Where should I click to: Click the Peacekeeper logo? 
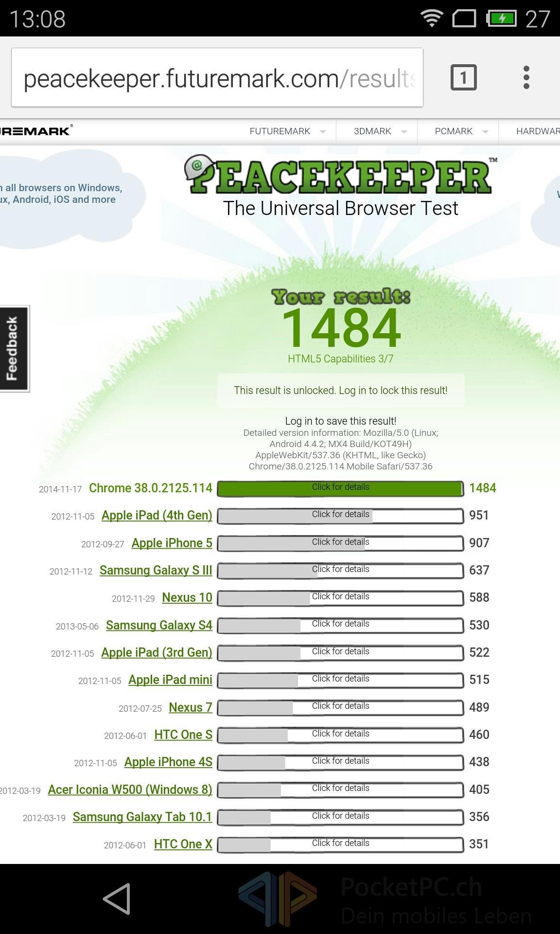point(341,174)
